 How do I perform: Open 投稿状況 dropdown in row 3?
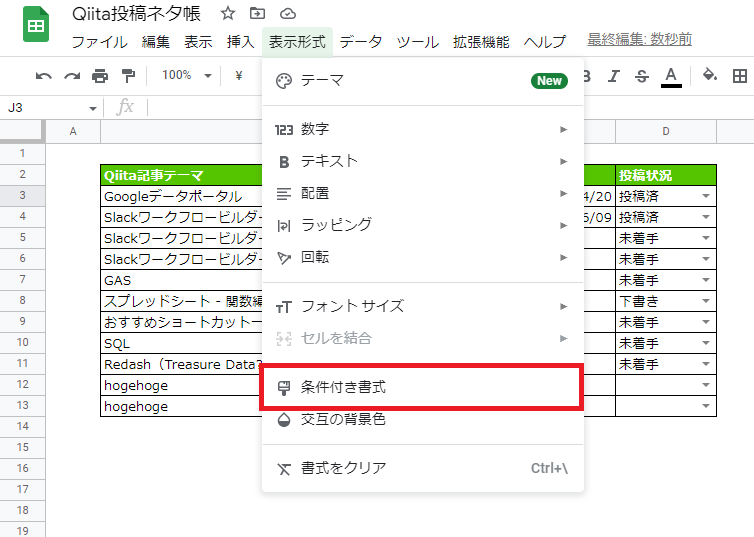(706, 196)
